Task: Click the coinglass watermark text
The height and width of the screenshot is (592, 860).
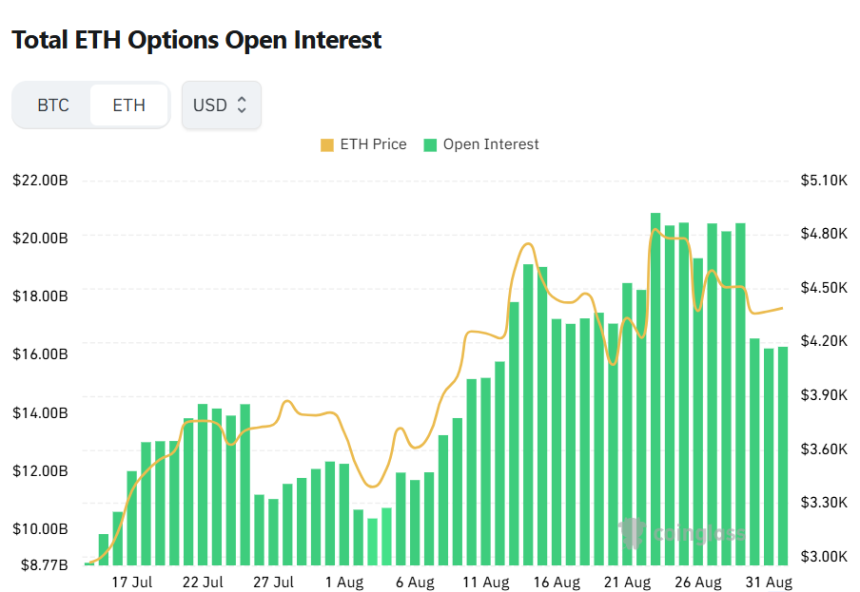Action: click(x=700, y=533)
